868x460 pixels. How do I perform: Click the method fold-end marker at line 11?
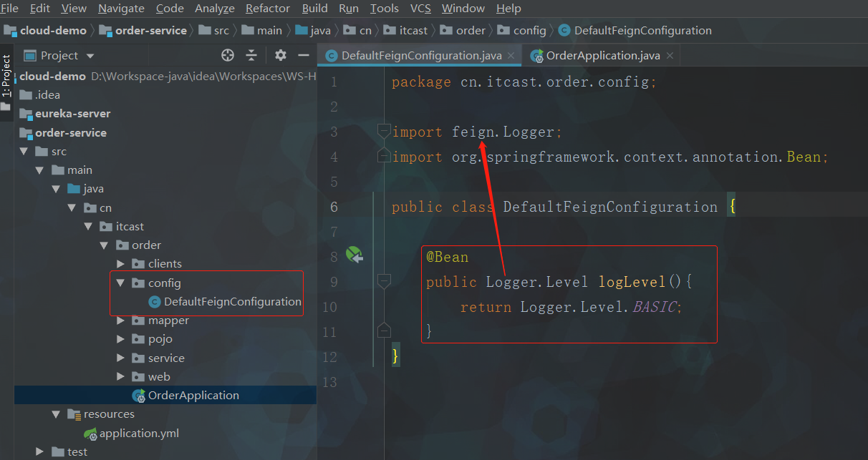coord(384,331)
